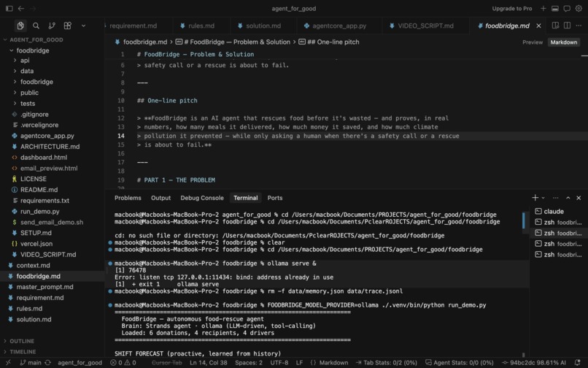This screenshot has width=588, height=368.
Task: Click the terminal scrollbar
Action: (524, 221)
